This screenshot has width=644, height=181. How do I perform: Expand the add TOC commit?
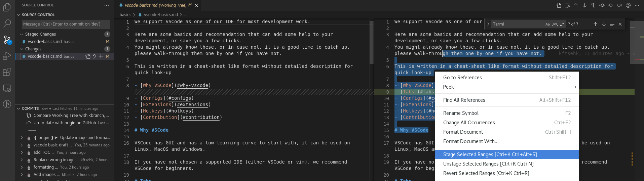[x=22, y=152]
